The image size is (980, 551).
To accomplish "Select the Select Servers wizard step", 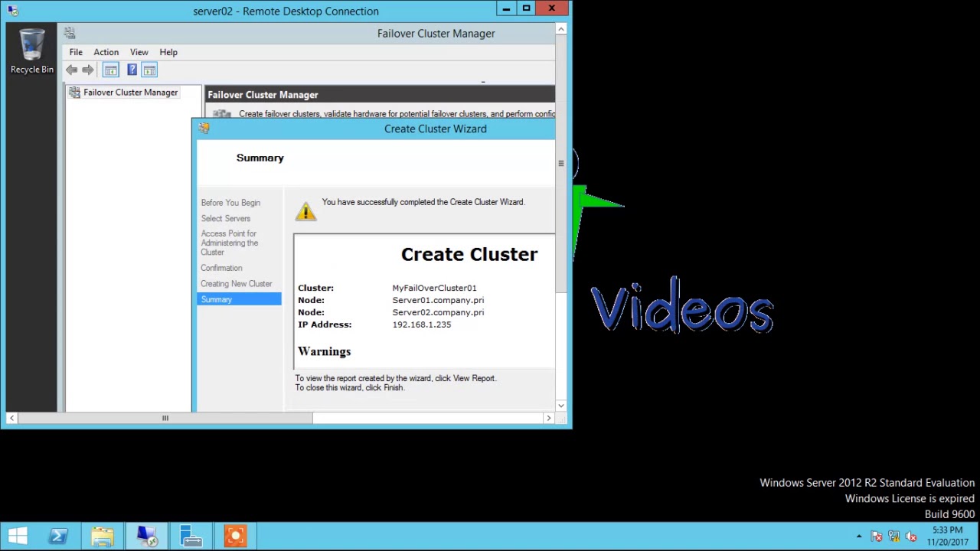I will click(225, 219).
